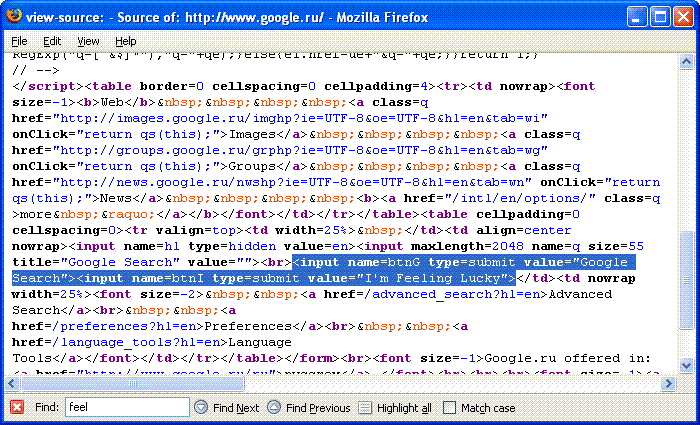700x425 pixels.
Task: Maximize the Firefox source window
Action: tap(660, 17)
